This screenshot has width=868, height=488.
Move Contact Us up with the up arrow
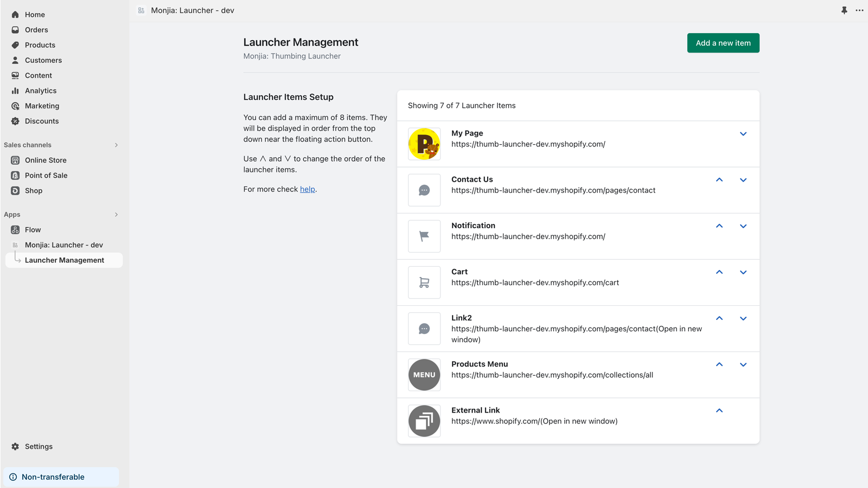click(719, 179)
